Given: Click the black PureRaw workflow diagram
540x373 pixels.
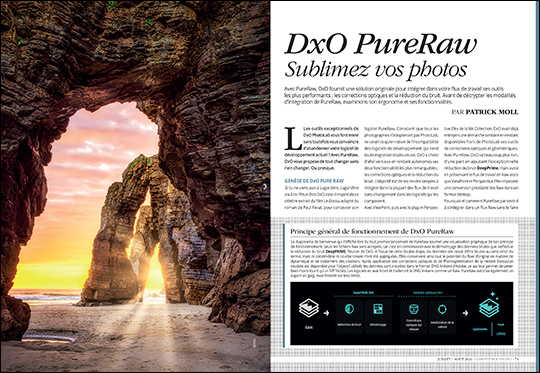Looking at the screenshot, I should click(x=402, y=313).
